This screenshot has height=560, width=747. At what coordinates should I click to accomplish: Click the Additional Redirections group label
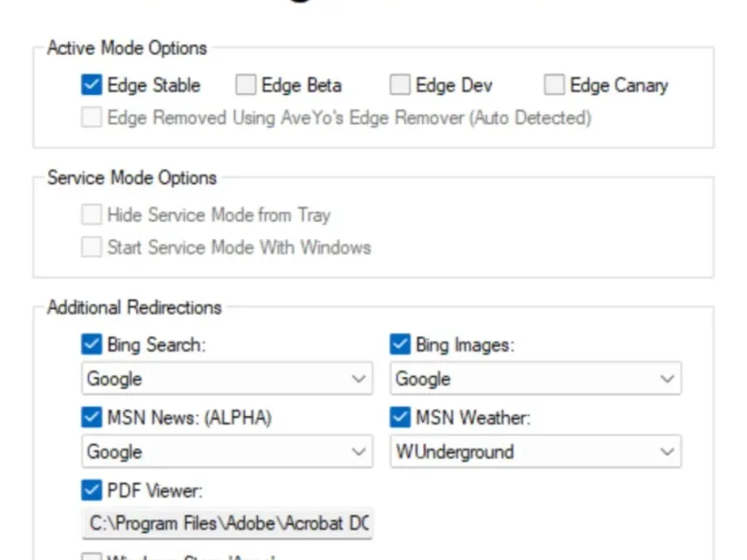pos(134,307)
